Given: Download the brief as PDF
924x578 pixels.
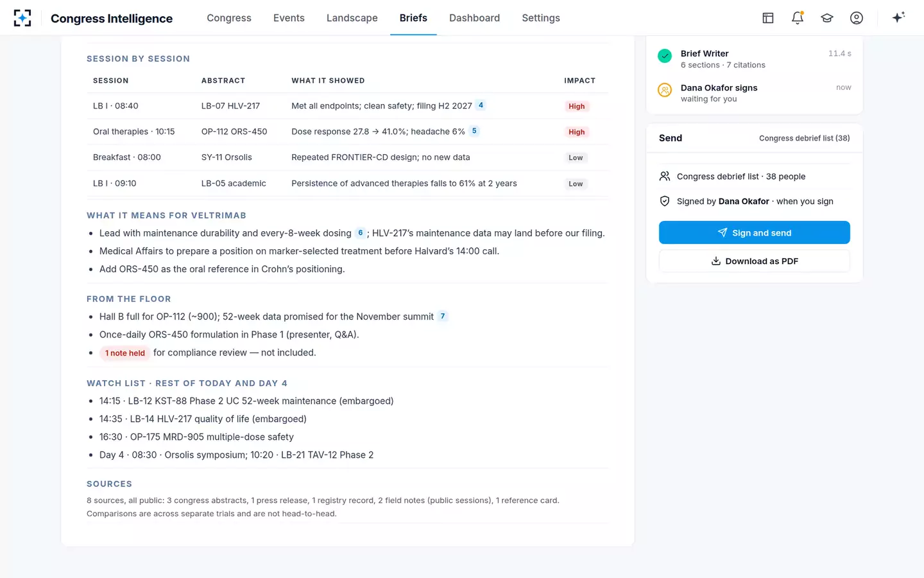Looking at the screenshot, I should (755, 261).
